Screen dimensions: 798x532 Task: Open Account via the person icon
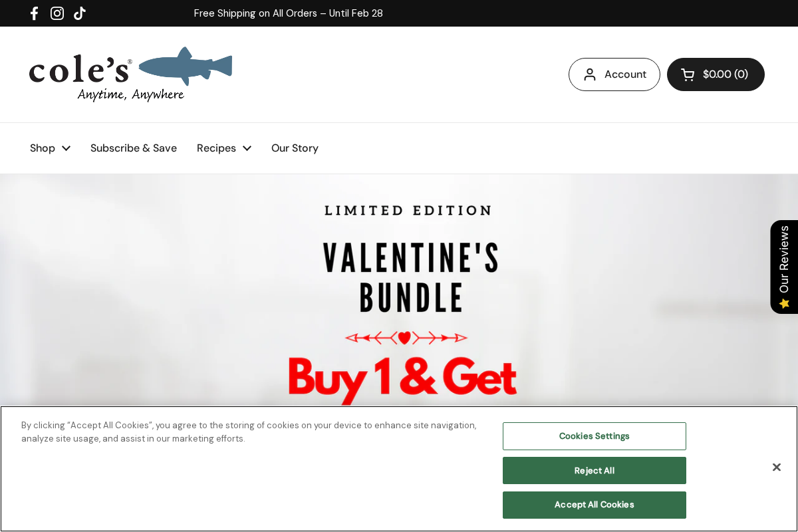[591, 74]
